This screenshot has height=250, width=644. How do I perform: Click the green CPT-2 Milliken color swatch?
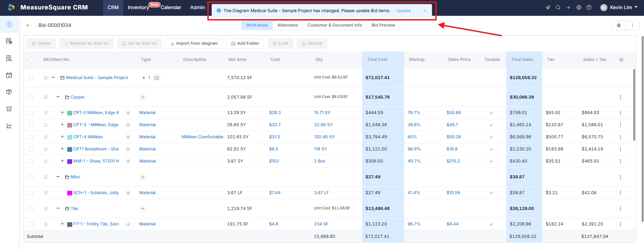pos(70,113)
